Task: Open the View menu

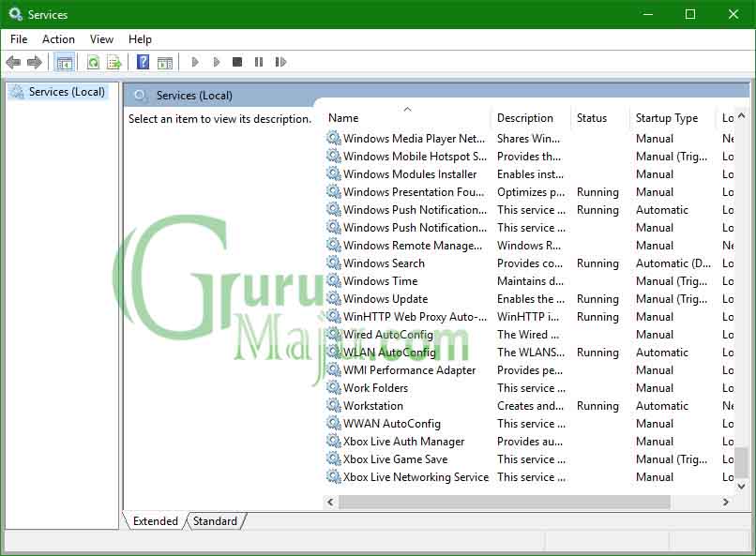Action: pyautogui.click(x=101, y=39)
